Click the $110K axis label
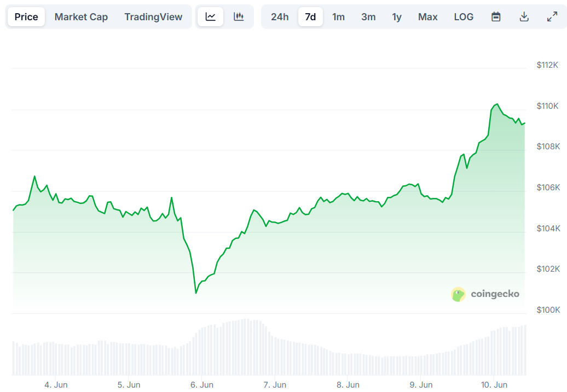 click(x=547, y=106)
